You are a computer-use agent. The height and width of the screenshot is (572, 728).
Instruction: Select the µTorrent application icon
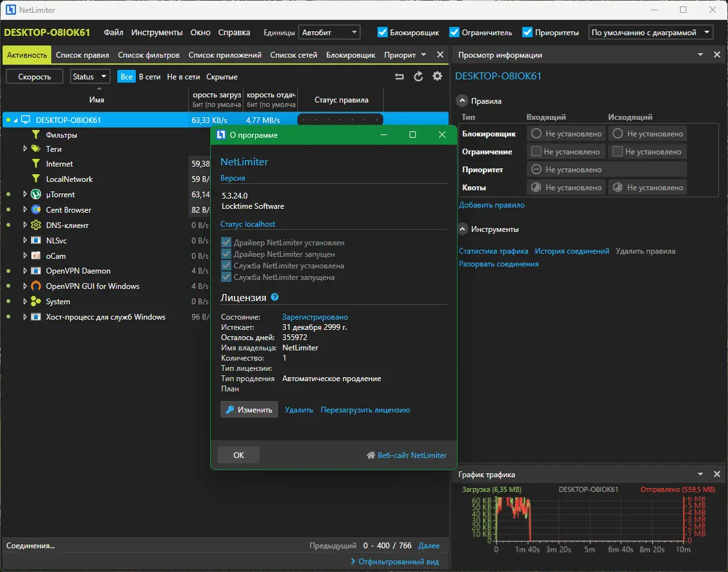[37, 195]
